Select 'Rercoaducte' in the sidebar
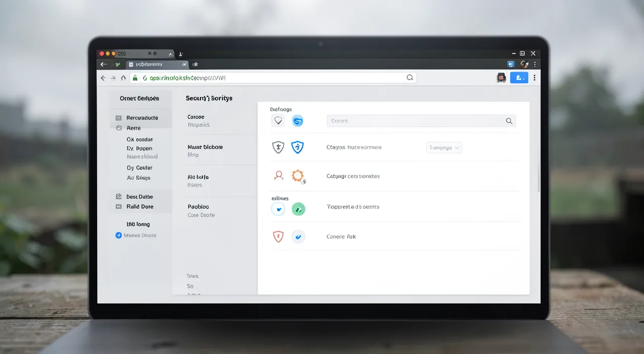This screenshot has height=354, width=644. coord(142,118)
